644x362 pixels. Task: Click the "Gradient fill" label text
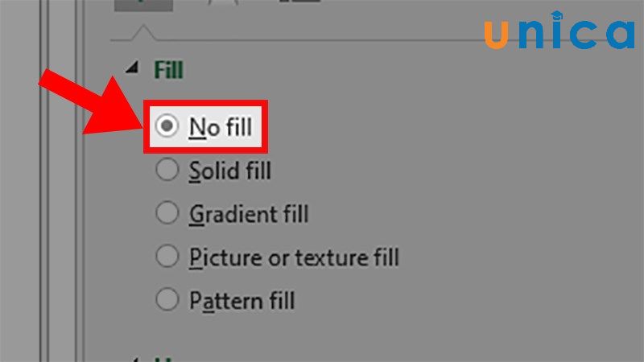coord(249,215)
